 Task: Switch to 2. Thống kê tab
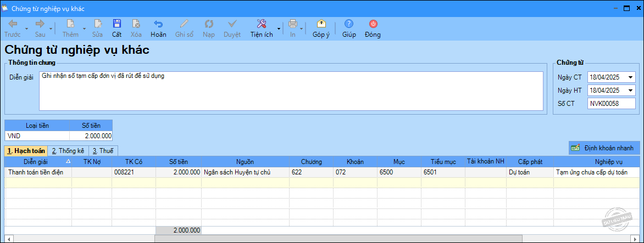68,151
